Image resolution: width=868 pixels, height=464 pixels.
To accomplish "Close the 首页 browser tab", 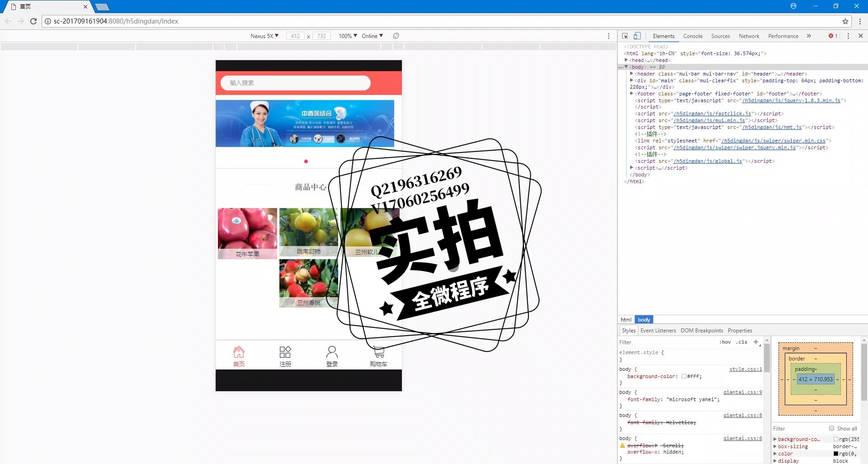I will tap(85, 7).
